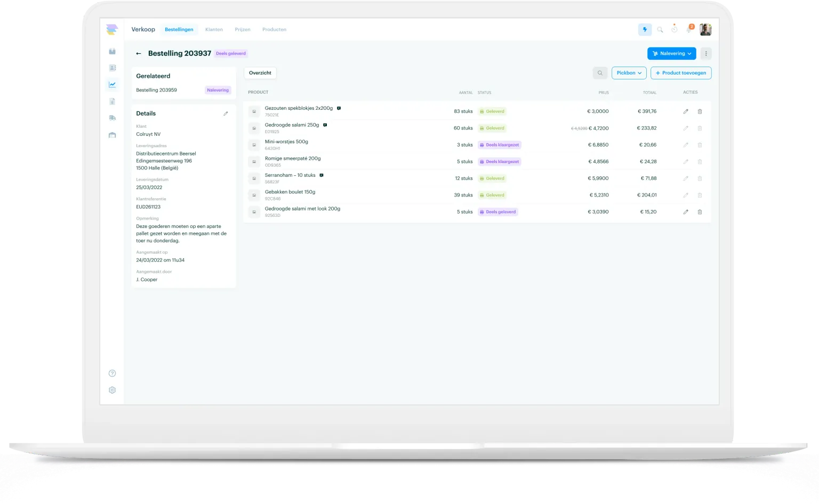The width and height of the screenshot is (819, 504).
Task: Open the Mini-worstjes 500g product thumbnail
Action: point(254,145)
